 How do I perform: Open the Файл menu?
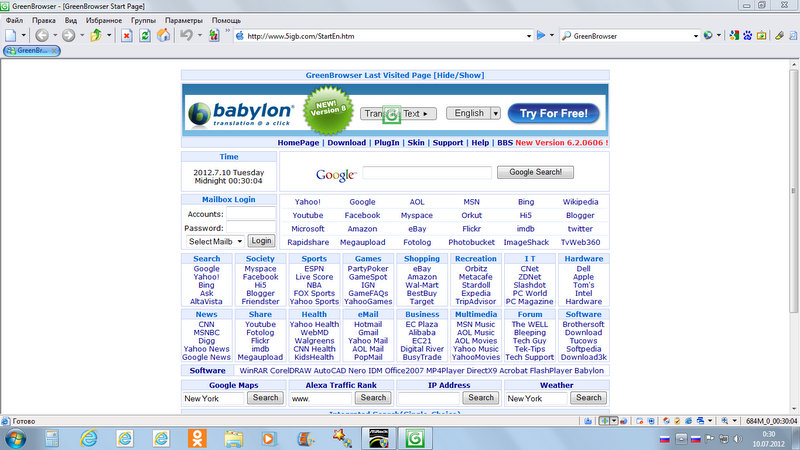pyautogui.click(x=14, y=20)
